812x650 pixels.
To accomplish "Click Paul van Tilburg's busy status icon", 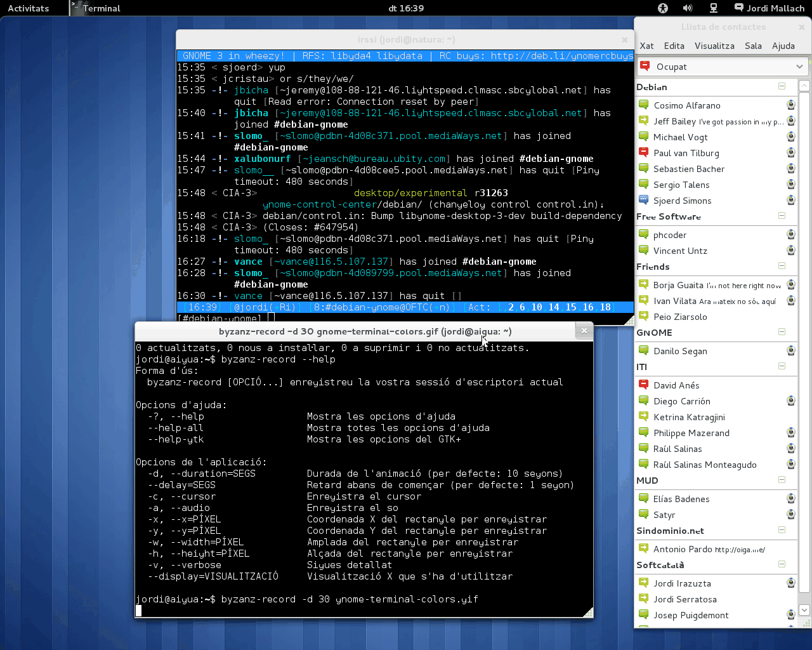I will [x=643, y=152].
